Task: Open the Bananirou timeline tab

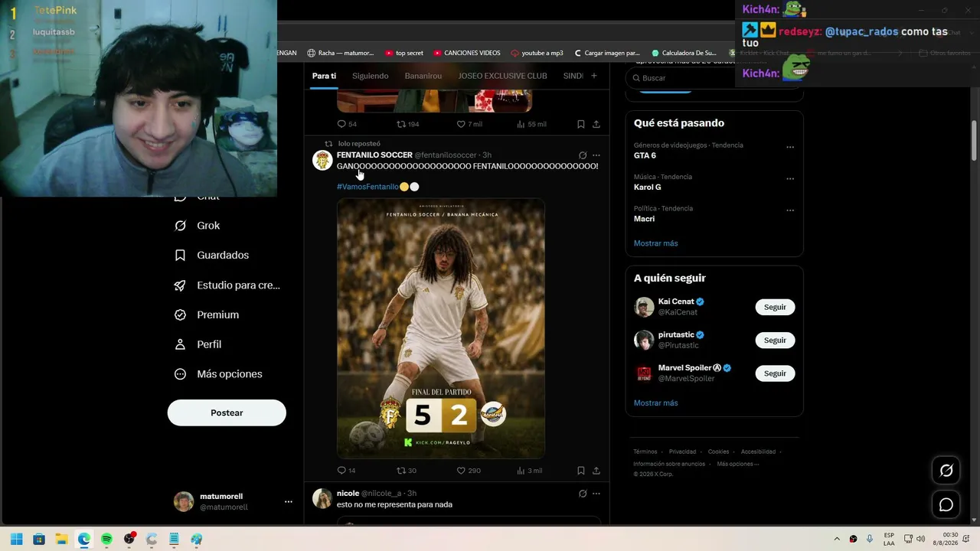Action: [423, 76]
